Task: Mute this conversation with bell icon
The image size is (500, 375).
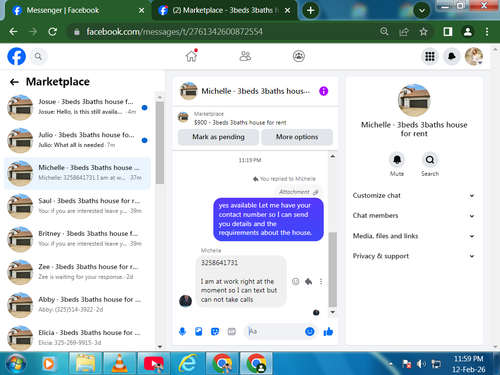Action: [397, 160]
